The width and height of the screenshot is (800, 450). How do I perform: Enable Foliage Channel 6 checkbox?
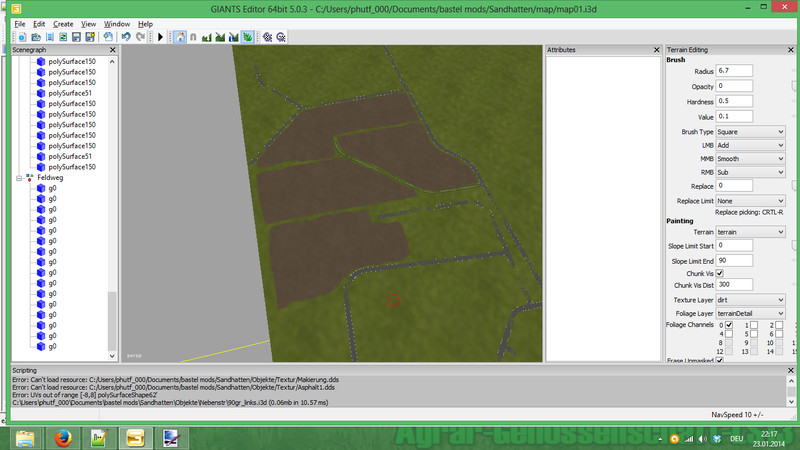click(779, 334)
